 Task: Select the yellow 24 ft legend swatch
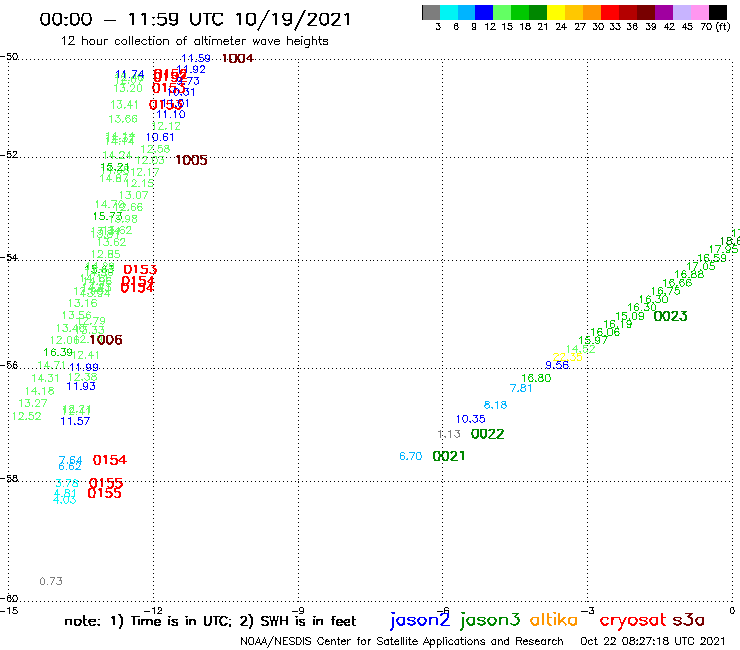(556, 12)
